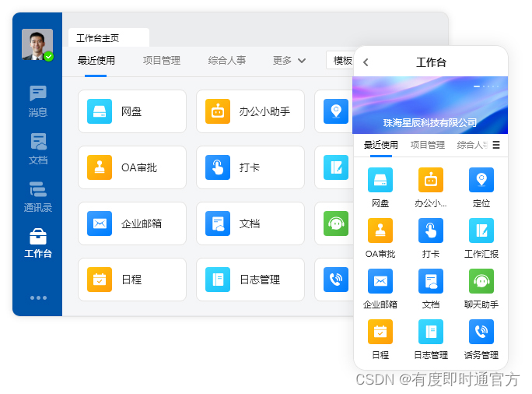Viewport: 532px width, 394px height.
Task: Open the work report card in desktop window
Action: pos(334,167)
